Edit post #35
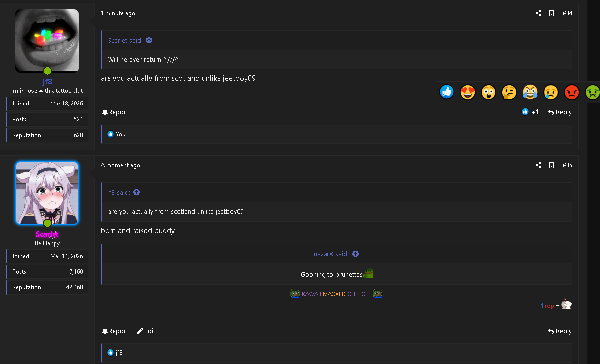The width and height of the screenshot is (600, 364). tap(146, 331)
